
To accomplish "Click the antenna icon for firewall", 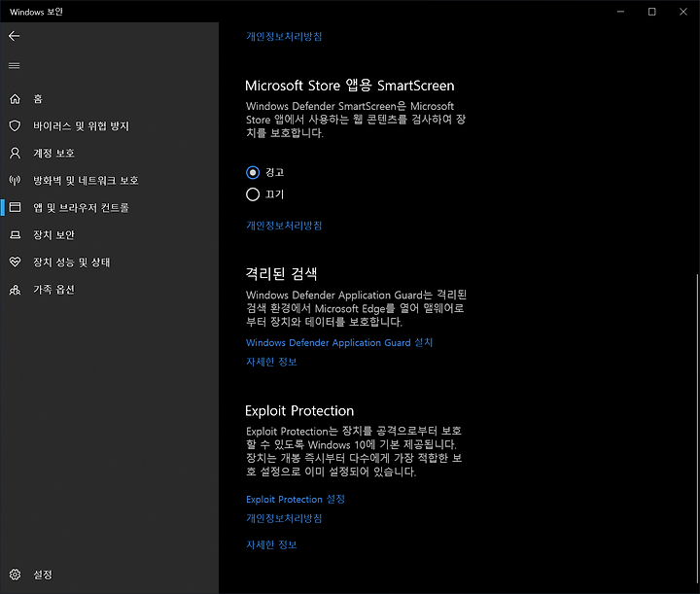I will point(16,180).
